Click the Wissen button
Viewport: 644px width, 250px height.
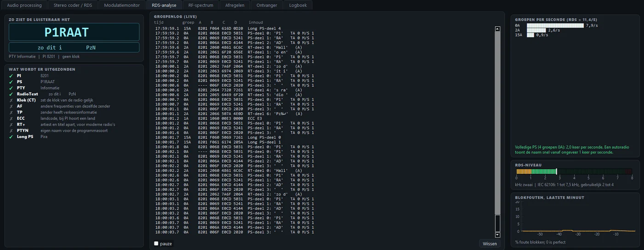point(489,244)
